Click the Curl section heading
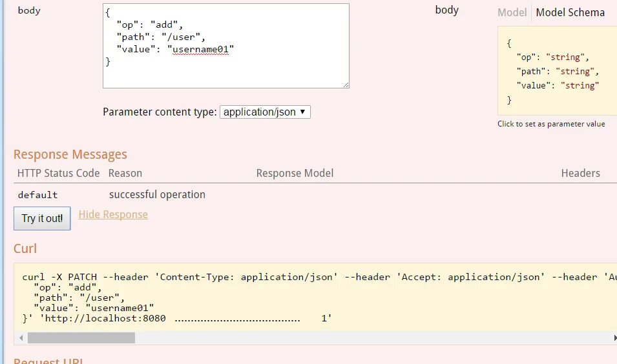Screen dimensions: 617x364 click(25, 248)
